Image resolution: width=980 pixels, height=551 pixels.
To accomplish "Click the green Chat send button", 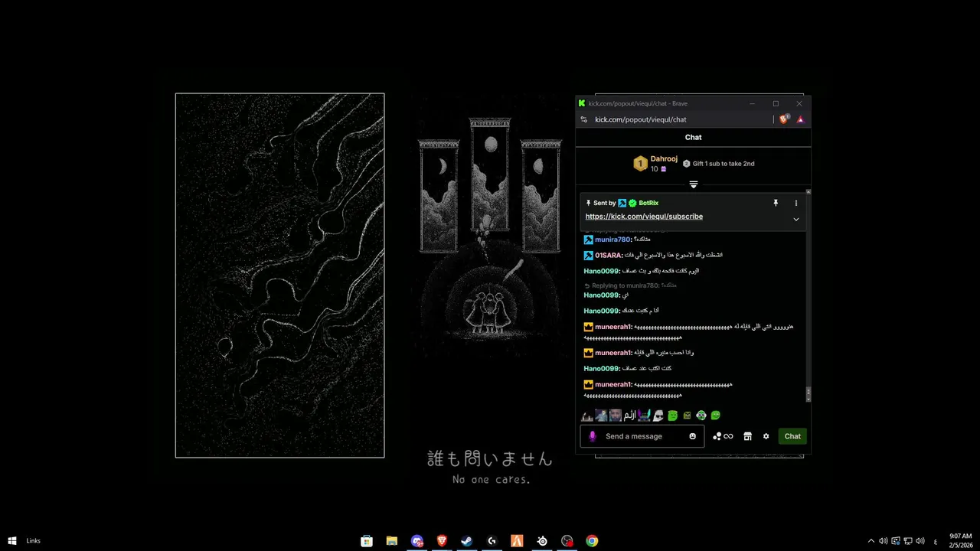I will (x=792, y=436).
